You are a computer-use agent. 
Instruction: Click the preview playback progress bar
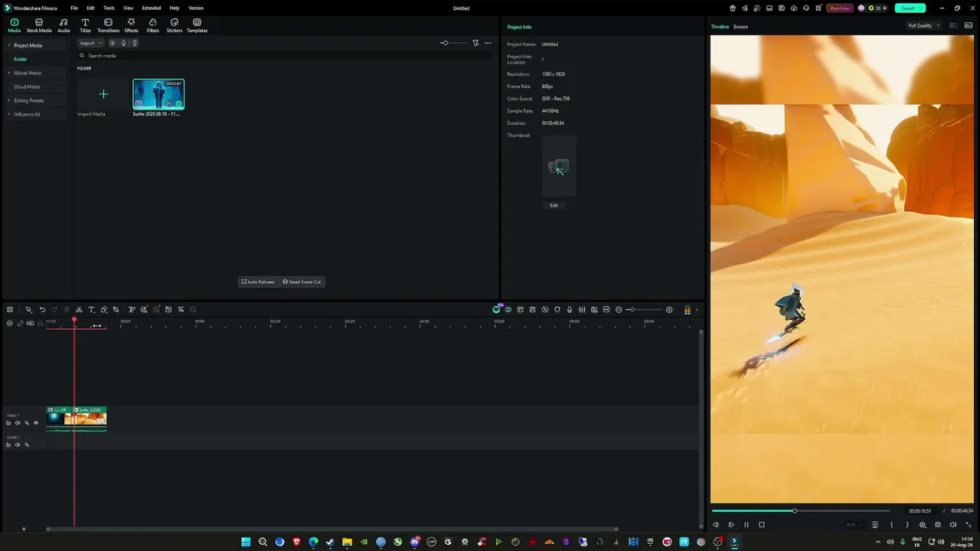tap(801, 511)
